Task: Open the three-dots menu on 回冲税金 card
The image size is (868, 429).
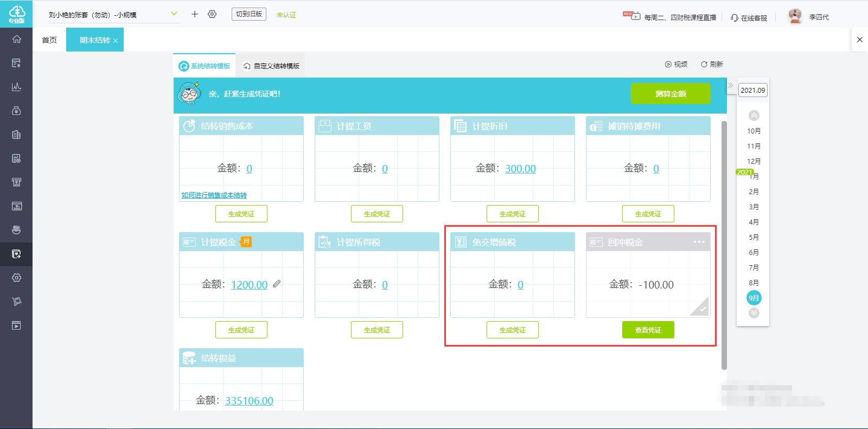Action: (x=699, y=242)
